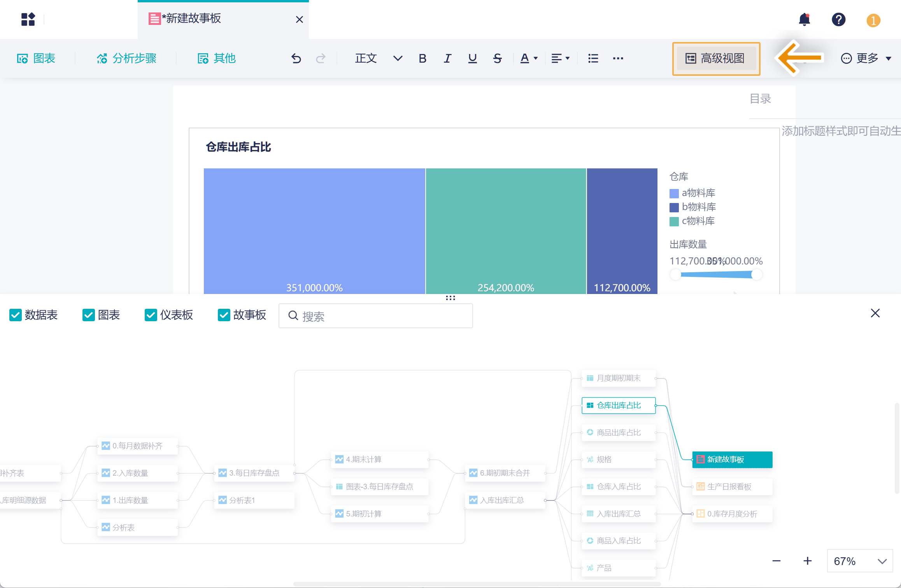Toggle underline formatting
The image size is (901, 588).
(472, 58)
